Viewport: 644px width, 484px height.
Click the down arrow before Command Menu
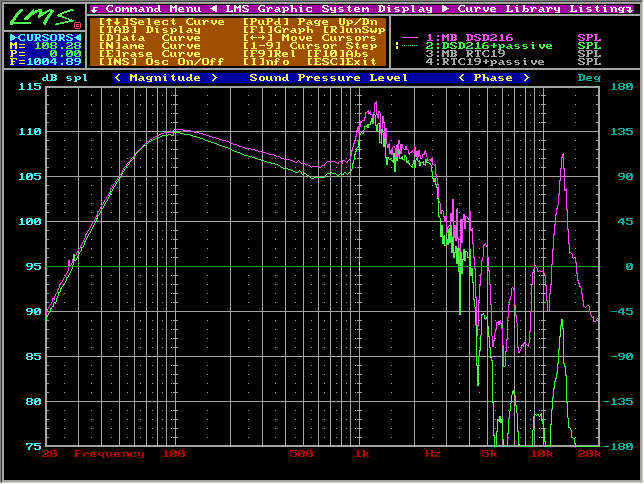[95, 9]
